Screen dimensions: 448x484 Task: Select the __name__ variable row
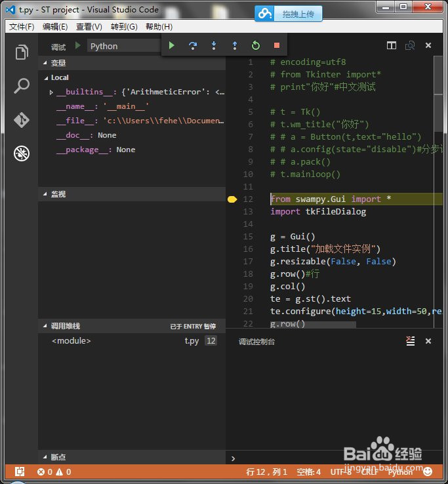(132, 106)
